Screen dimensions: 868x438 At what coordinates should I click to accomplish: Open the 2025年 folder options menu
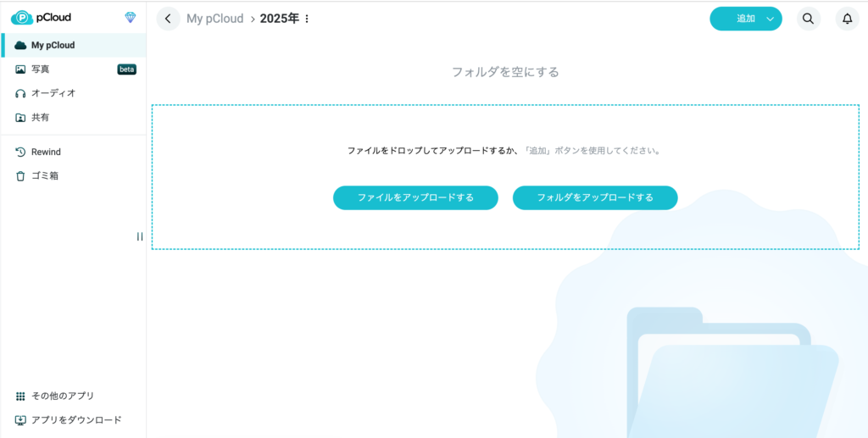[x=307, y=19]
